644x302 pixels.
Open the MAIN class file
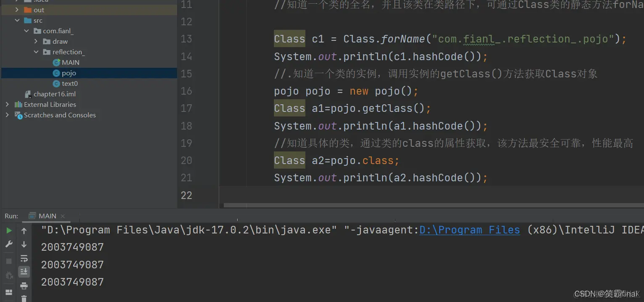(x=71, y=63)
